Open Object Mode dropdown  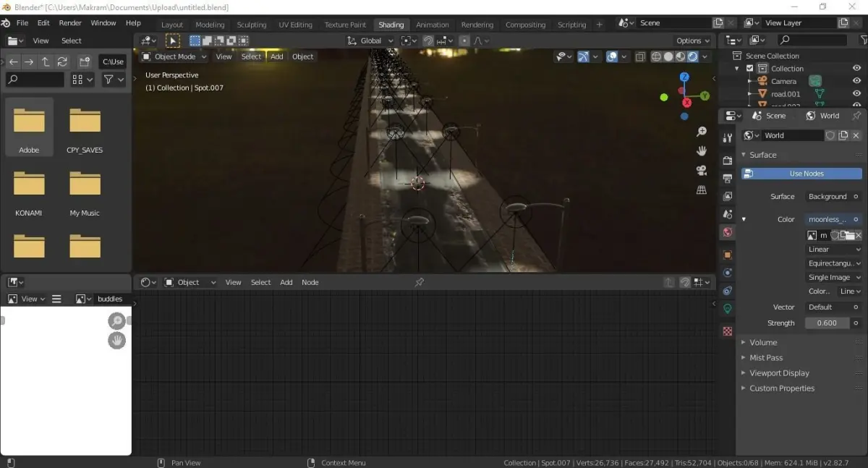(174, 56)
